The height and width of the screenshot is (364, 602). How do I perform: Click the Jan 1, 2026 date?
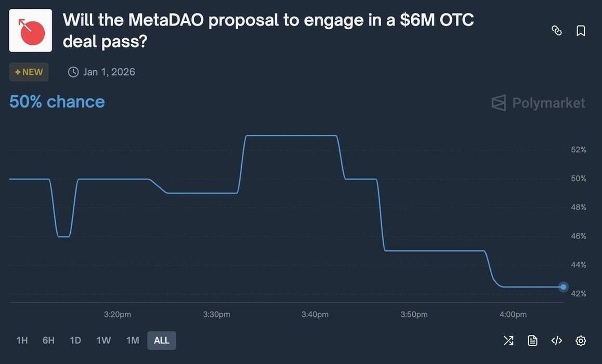click(109, 72)
